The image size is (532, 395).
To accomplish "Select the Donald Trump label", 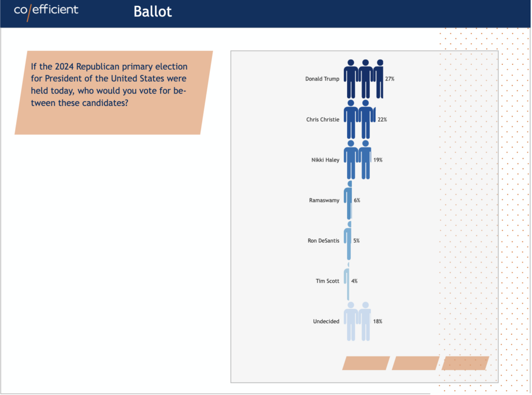I will point(322,78).
